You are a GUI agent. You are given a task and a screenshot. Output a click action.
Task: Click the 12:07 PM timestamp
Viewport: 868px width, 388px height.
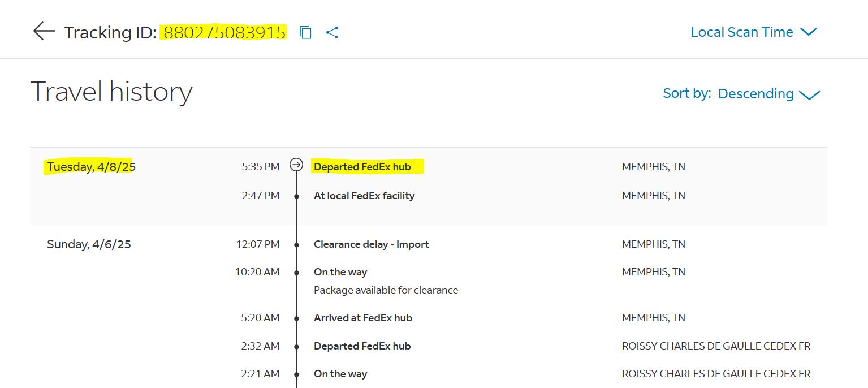click(x=258, y=244)
